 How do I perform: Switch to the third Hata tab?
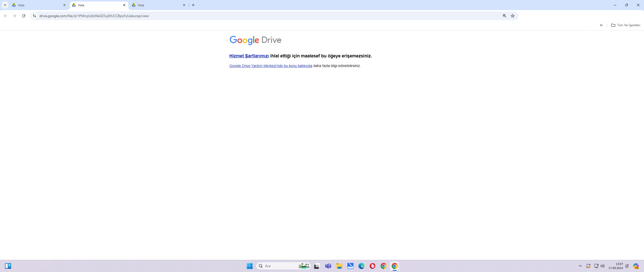pos(159,5)
